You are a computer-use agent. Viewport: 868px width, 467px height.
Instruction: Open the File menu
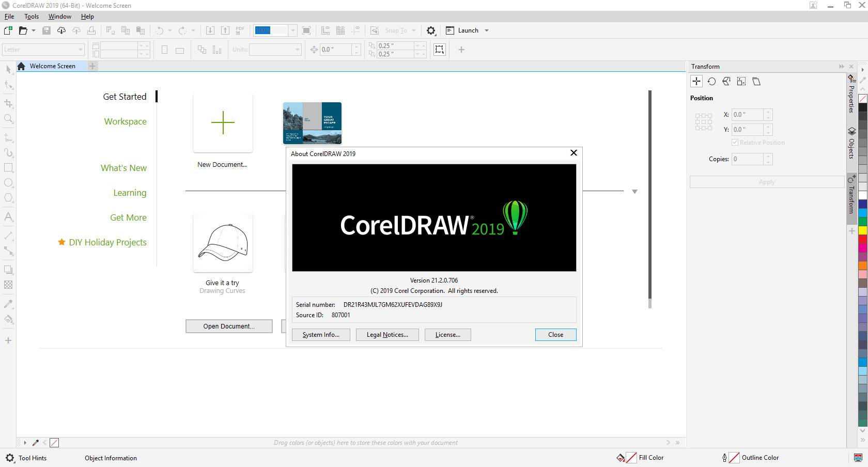pos(9,17)
